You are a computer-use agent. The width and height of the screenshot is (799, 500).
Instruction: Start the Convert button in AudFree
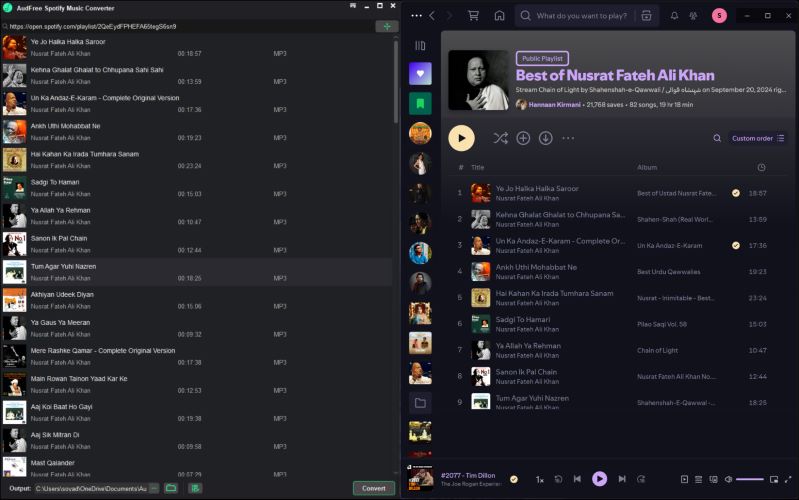(374, 488)
